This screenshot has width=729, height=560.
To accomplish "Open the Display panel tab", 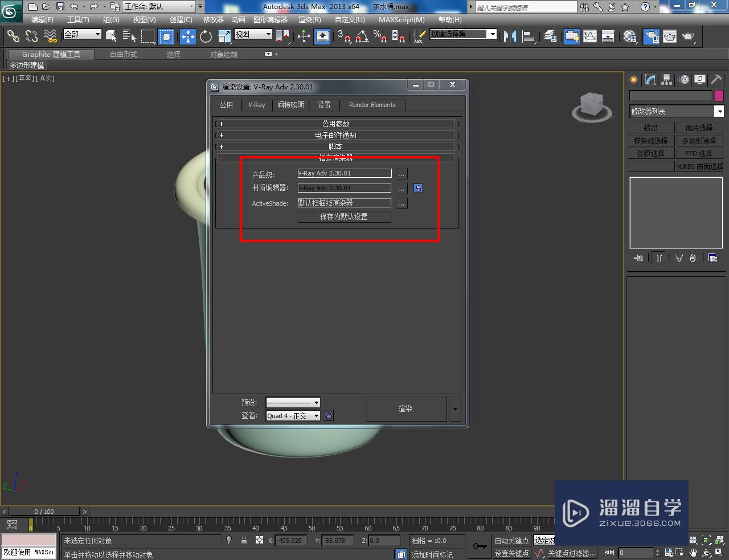I will pos(700,80).
